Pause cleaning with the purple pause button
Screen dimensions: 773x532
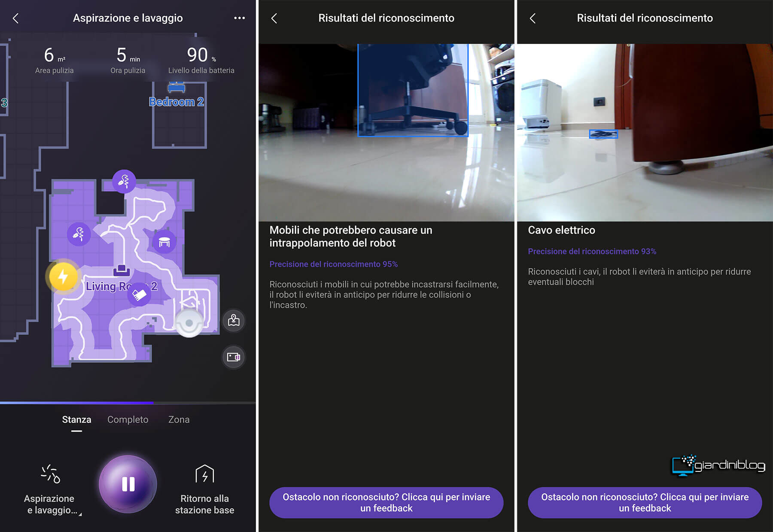pyautogui.click(x=128, y=484)
